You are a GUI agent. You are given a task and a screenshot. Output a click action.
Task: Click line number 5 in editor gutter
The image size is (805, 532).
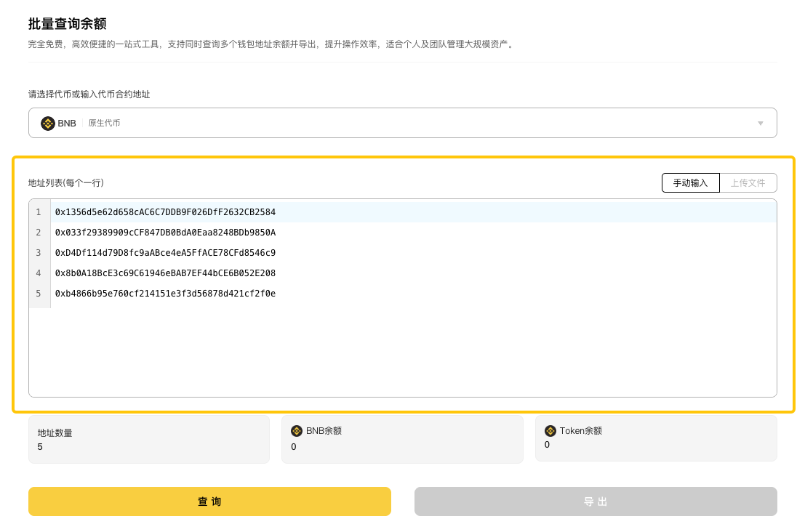tap(39, 294)
